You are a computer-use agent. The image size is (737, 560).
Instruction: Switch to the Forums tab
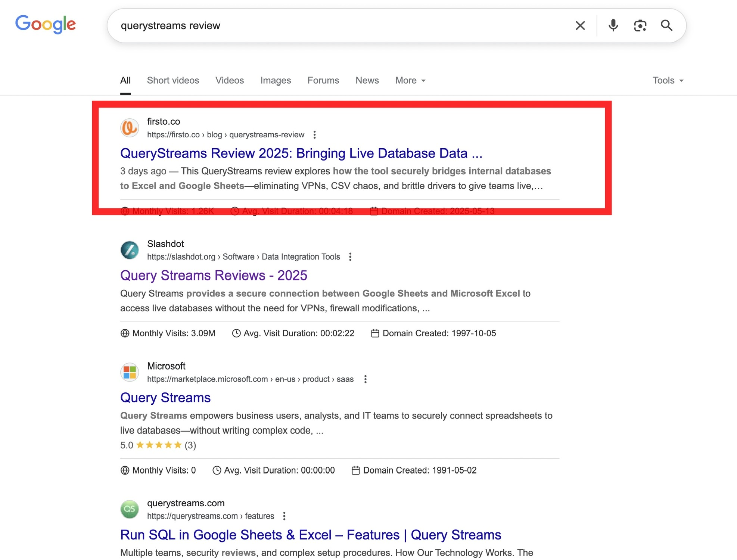coord(323,80)
